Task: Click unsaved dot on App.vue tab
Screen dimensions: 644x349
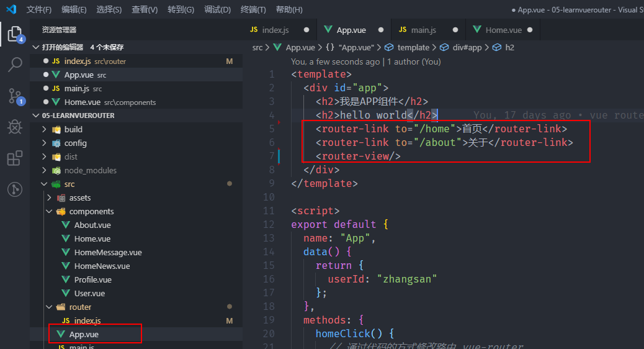Action: (x=381, y=30)
